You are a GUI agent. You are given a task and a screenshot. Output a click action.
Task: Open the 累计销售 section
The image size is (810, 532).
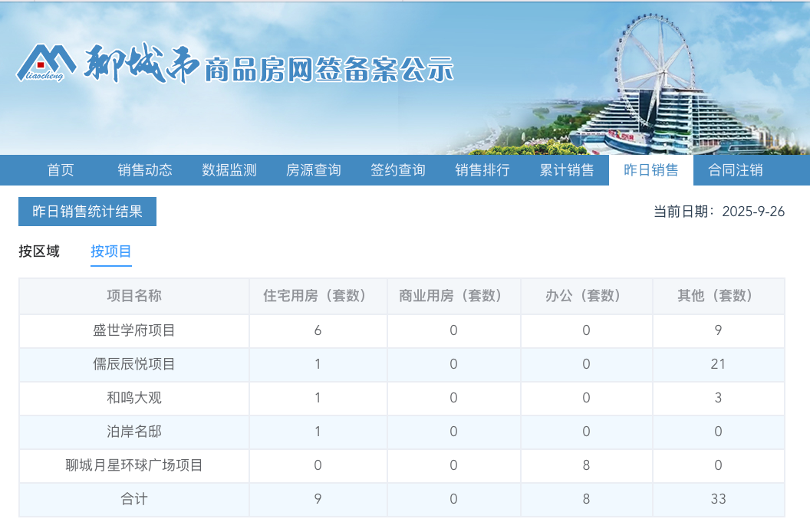tap(566, 170)
